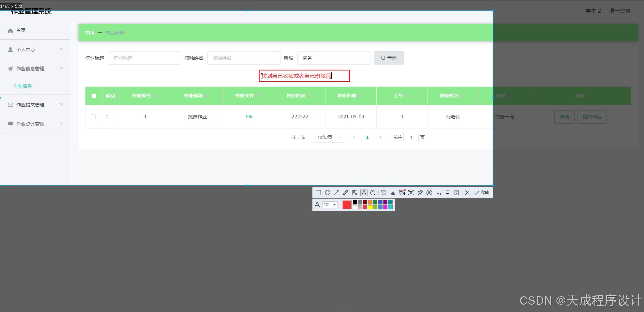Expand the 个人中心 sidebar menu
This screenshot has width=644, height=312.
[x=35, y=49]
